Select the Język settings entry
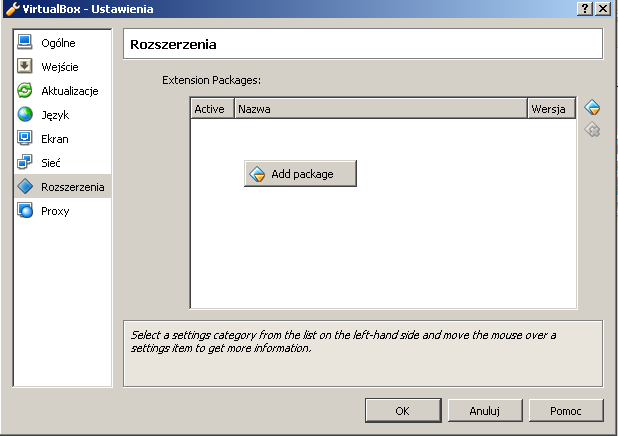The width and height of the screenshot is (618, 436). pos(63,115)
